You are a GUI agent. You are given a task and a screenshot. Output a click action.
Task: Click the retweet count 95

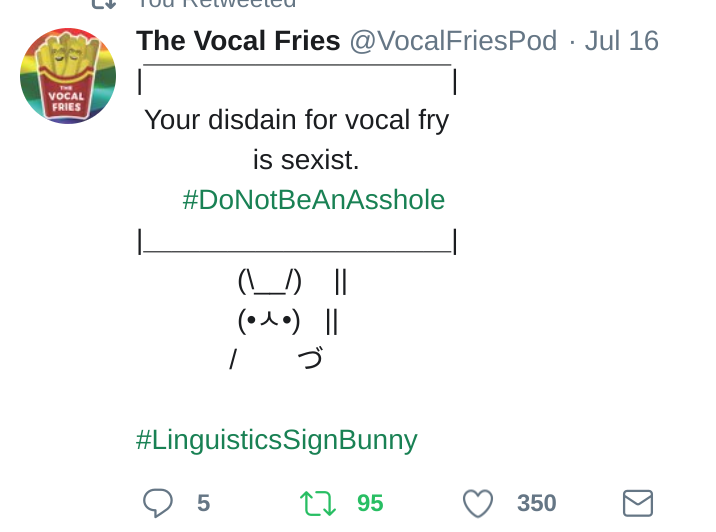pos(370,503)
